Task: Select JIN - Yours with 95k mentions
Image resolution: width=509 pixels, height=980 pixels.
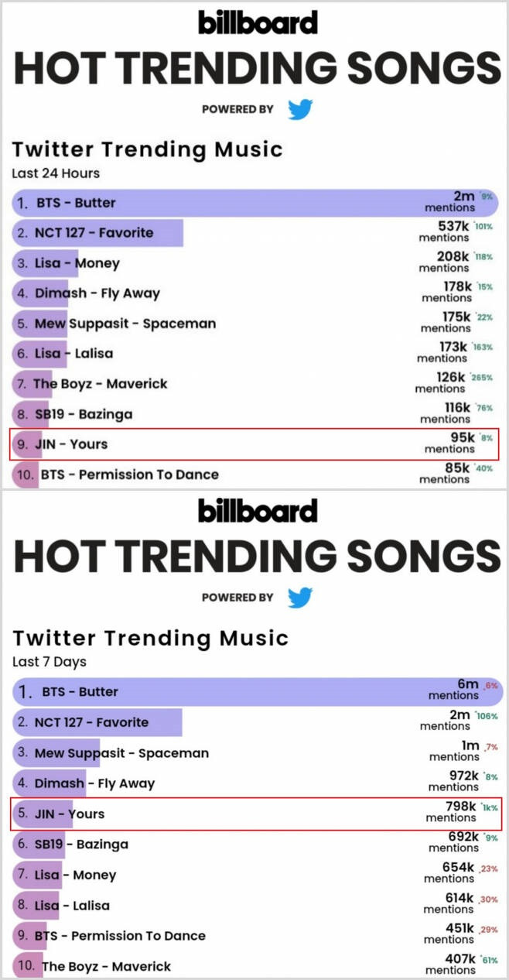Action: click(x=255, y=444)
